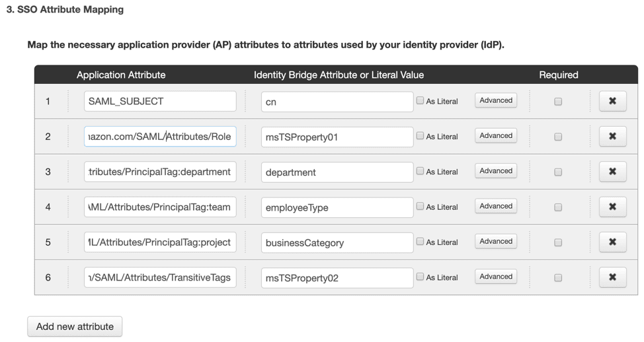Image resolution: width=644 pixels, height=342 pixels.
Task: Edit the department identity bridge field
Action: pyautogui.click(x=337, y=172)
